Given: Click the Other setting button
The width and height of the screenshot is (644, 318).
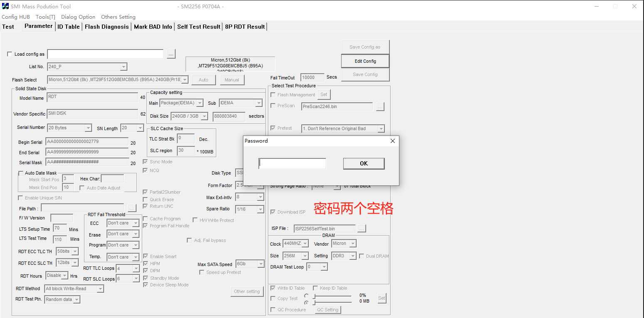Looking at the screenshot, I should [x=247, y=291].
